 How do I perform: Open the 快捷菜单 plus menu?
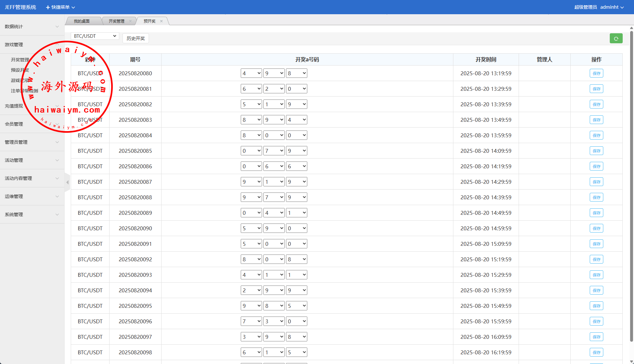[60, 7]
